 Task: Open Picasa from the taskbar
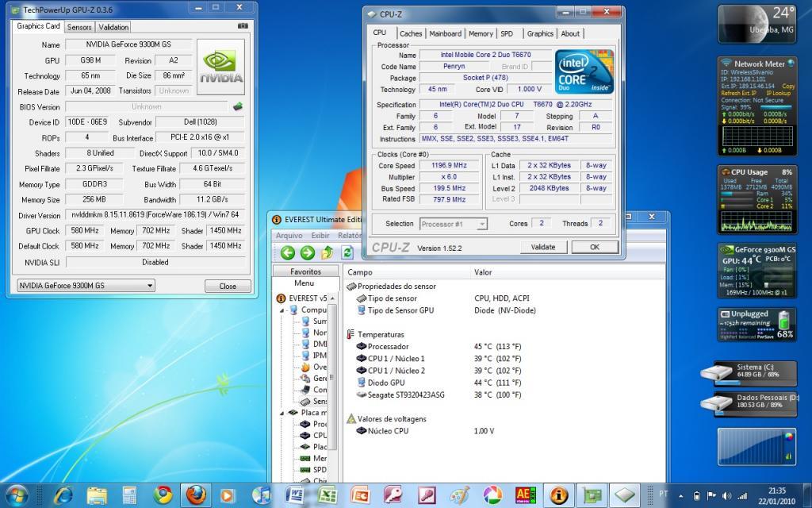click(492, 495)
